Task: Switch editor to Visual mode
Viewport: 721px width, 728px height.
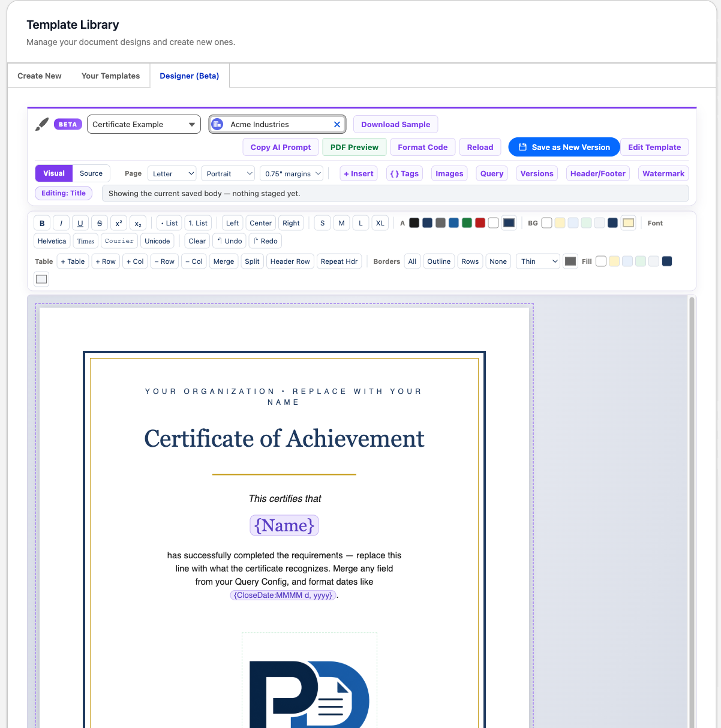Action: click(54, 173)
